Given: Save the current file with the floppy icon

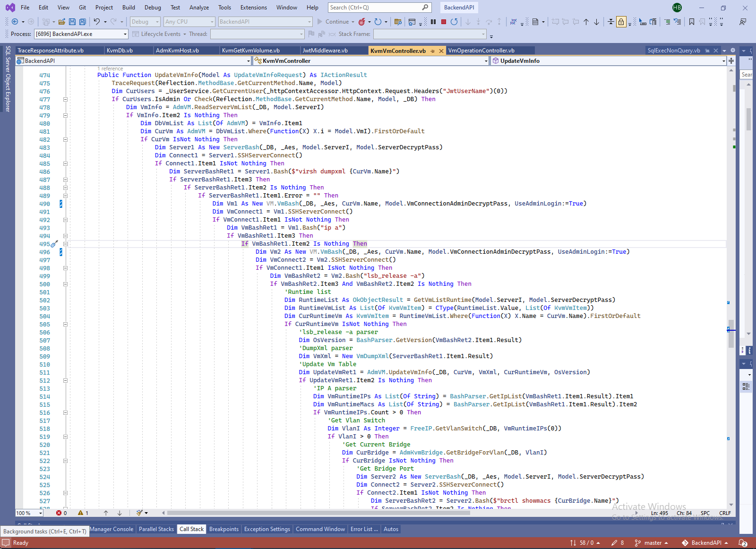Looking at the screenshot, I should pos(72,22).
